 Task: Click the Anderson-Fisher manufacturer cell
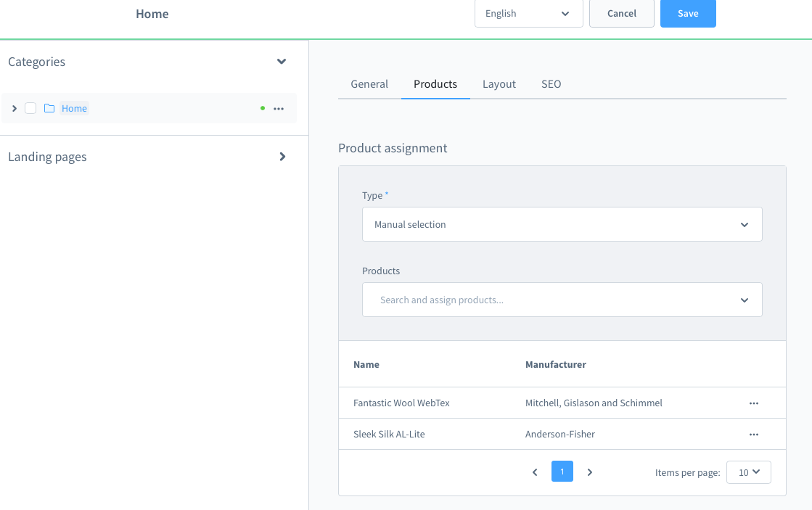pyautogui.click(x=559, y=434)
